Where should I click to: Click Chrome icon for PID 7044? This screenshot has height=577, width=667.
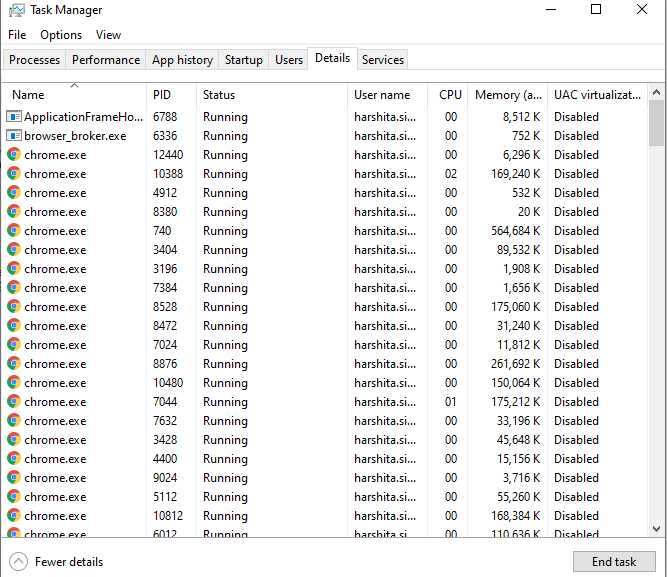pyautogui.click(x=14, y=402)
